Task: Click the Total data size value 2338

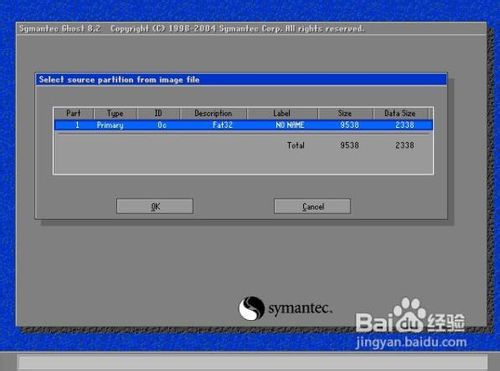Action: (405, 145)
